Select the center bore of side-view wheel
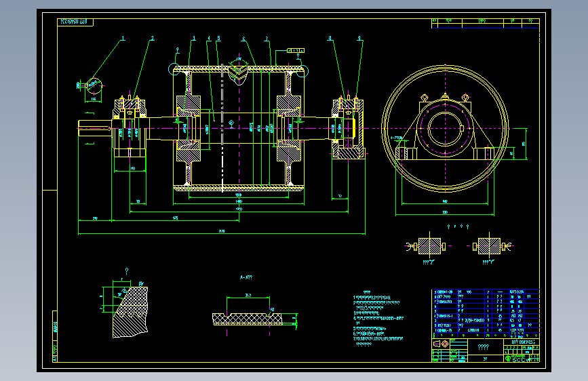 click(445, 129)
